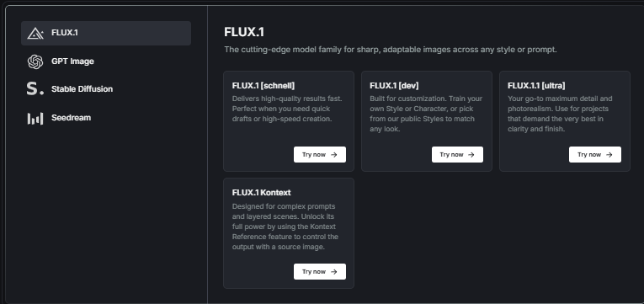
Task: Click the FLUX.1 [dev] card title
Action: click(394, 85)
